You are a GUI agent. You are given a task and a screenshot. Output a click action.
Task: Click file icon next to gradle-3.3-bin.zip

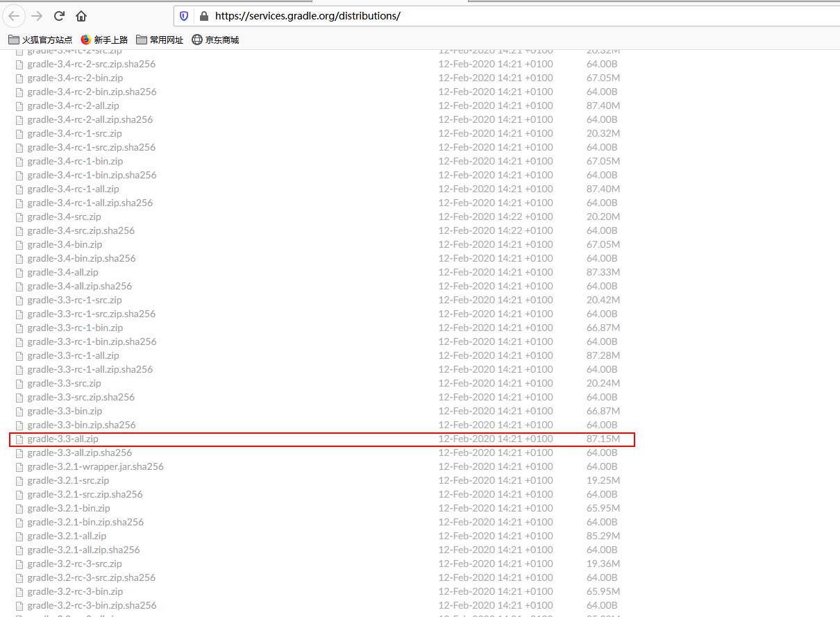pos(19,412)
